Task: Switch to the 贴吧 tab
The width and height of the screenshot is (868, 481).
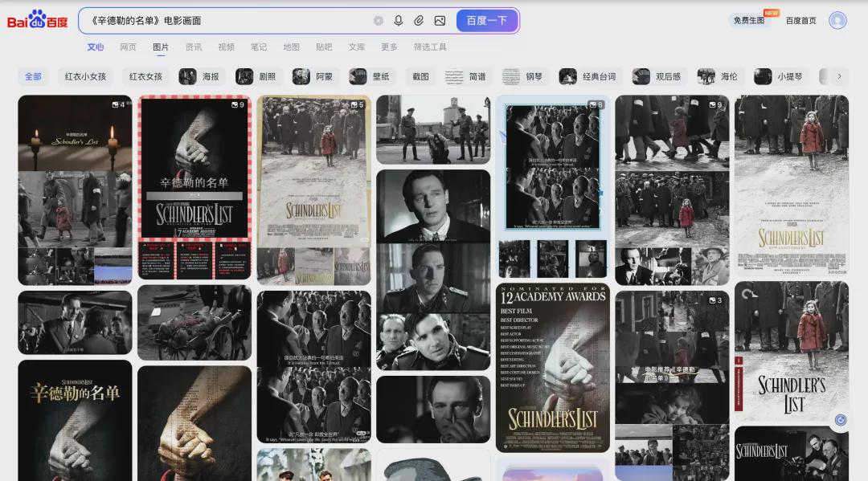Action: [x=324, y=47]
